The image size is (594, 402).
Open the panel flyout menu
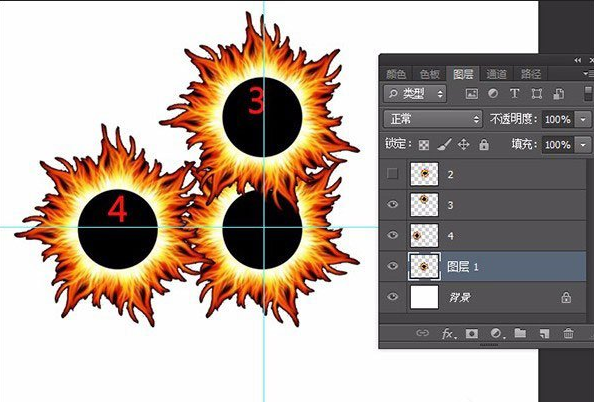(x=589, y=74)
